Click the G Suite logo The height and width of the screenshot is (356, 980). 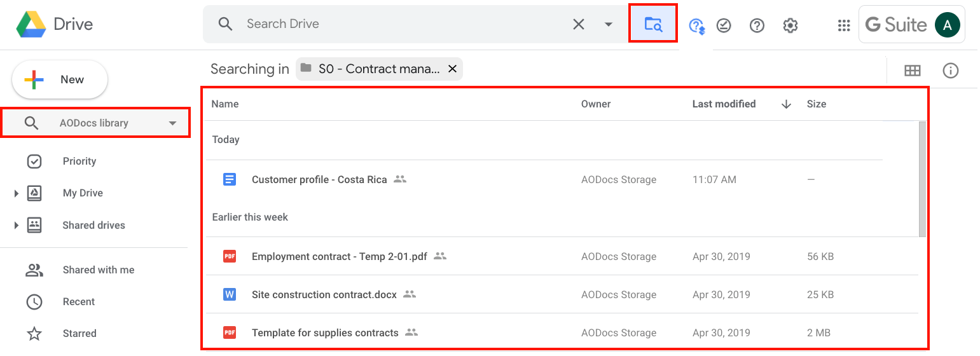(896, 25)
